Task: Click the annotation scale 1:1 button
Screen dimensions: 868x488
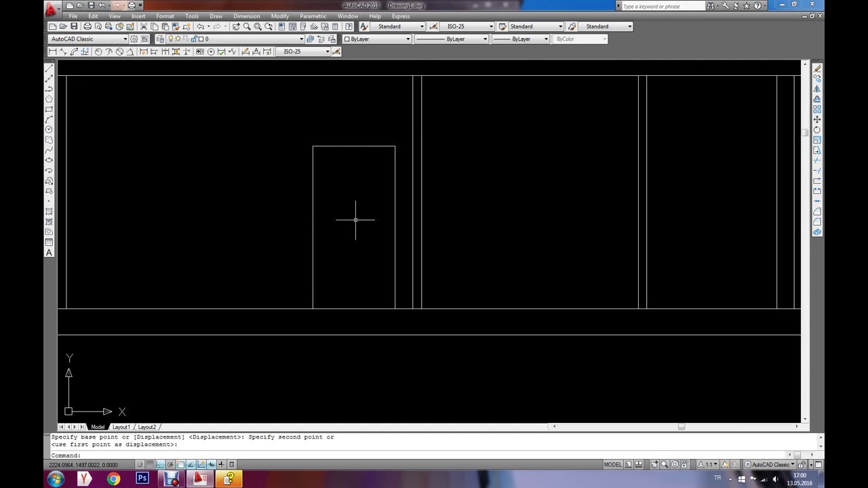Action: click(x=709, y=464)
